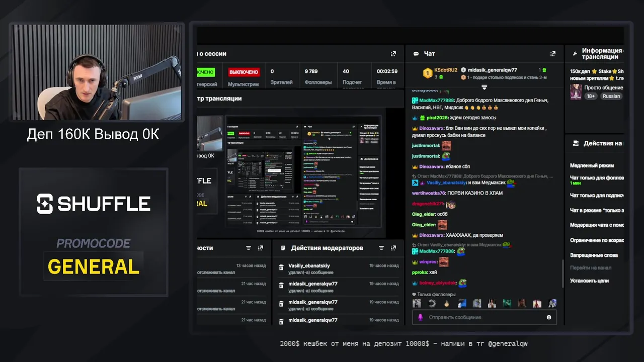Image resolution: width=644 pixels, height=362 pixels.
Task: Click the channel actions icon beside Действия
Action: click(x=576, y=143)
